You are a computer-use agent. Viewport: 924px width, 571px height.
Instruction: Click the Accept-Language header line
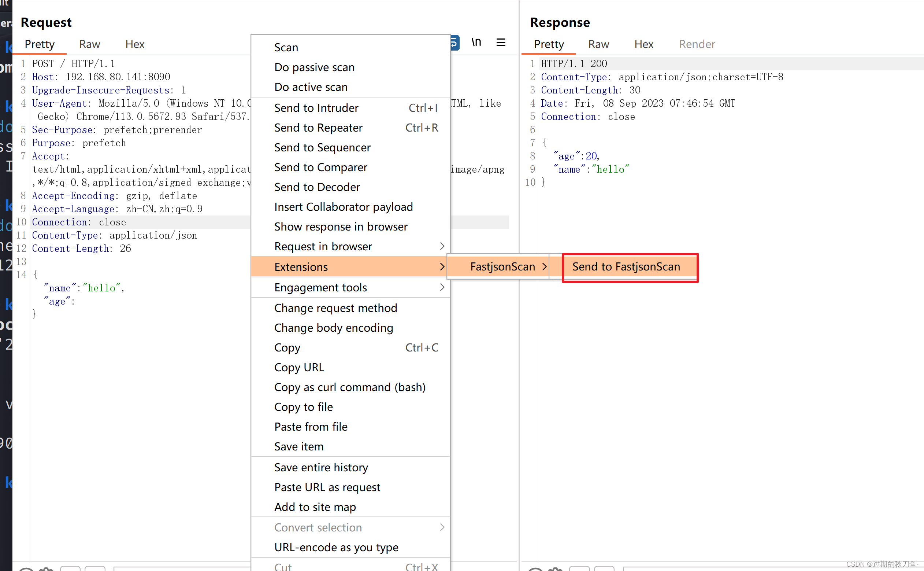click(x=117, y=209)
